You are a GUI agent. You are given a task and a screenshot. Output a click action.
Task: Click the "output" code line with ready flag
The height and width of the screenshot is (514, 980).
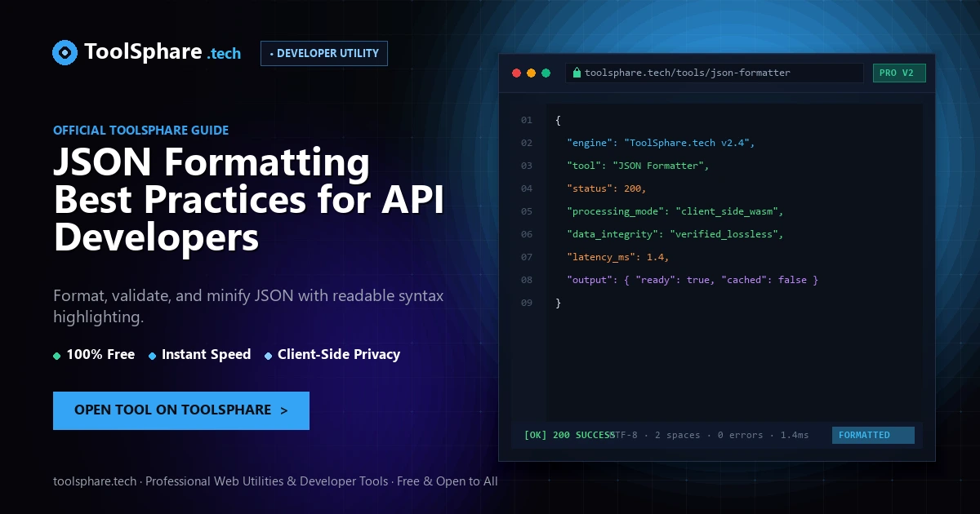(693, 280)
